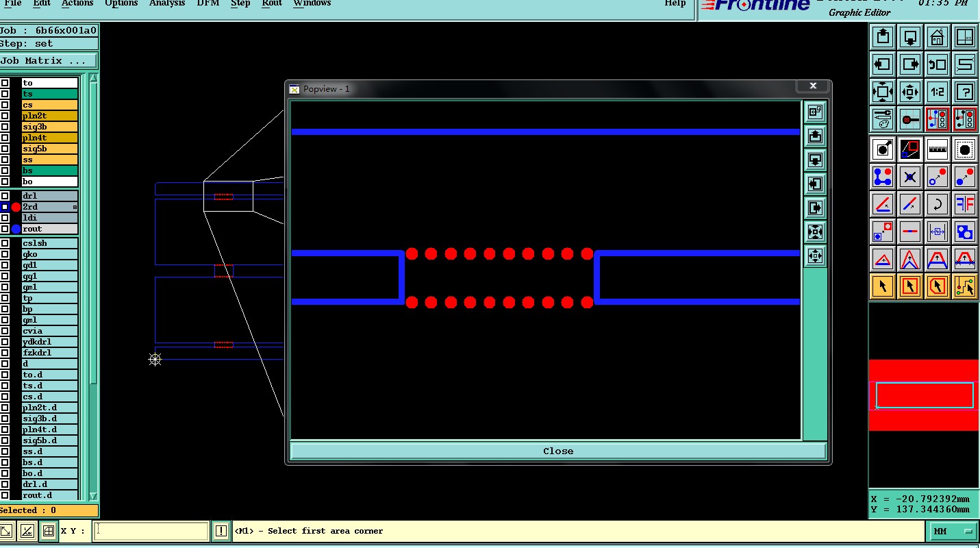This screenshot has height=548, width=980.
Task: Click the polygon area select arrow icon
Action: pyautogui.click(x=937, y=286)
